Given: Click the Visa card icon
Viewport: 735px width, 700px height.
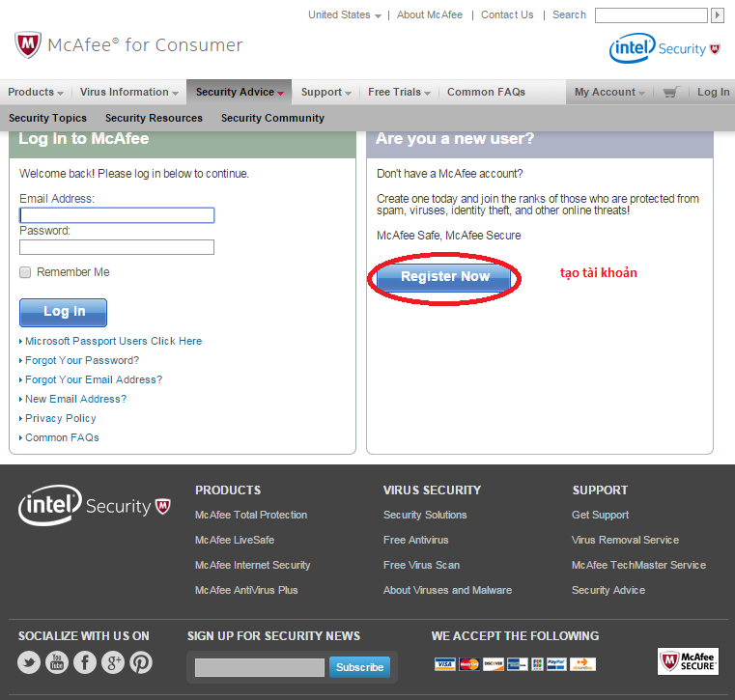Looking at the screenshot, I should point(444,664).
